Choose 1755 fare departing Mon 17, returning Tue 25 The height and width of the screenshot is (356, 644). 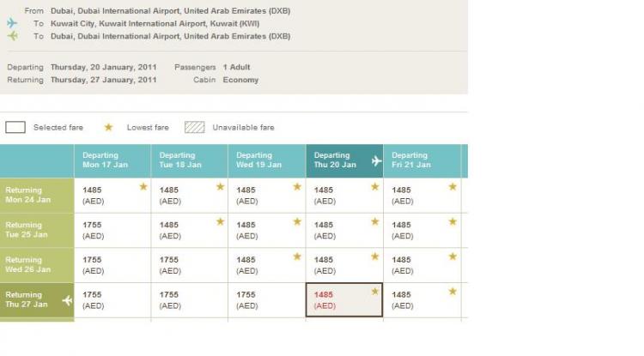112,230
